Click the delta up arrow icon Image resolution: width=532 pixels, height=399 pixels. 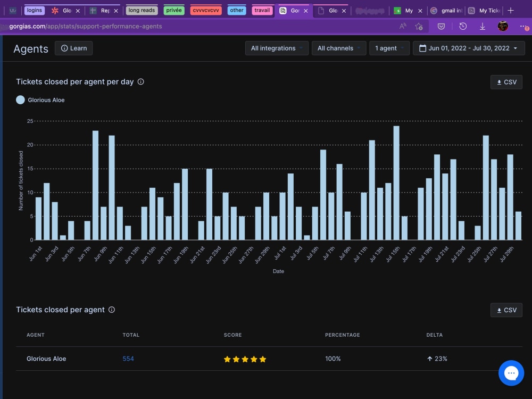(429, 359)
